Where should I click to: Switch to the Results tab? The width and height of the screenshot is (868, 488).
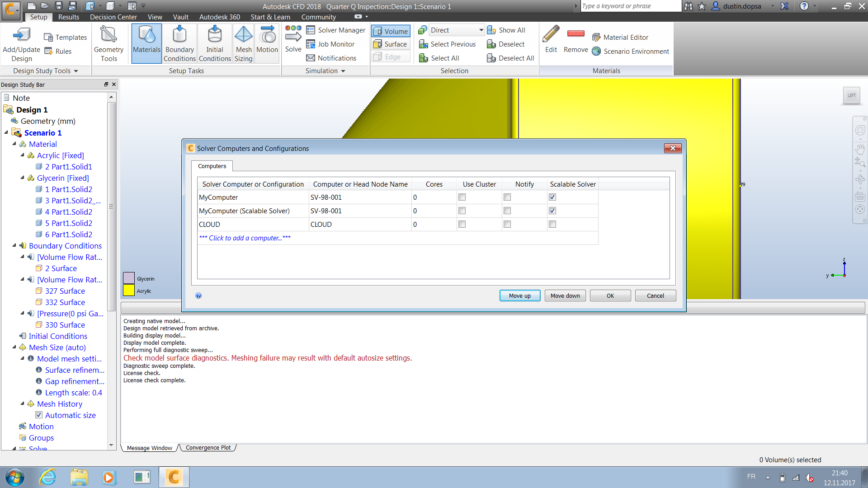click(68, 17)
